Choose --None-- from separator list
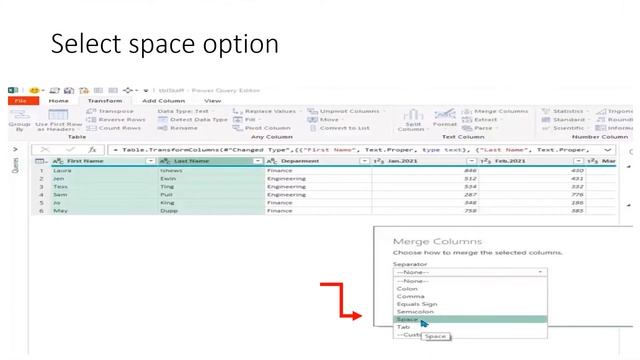Screen dimensions: 640x360 [470, 281]
